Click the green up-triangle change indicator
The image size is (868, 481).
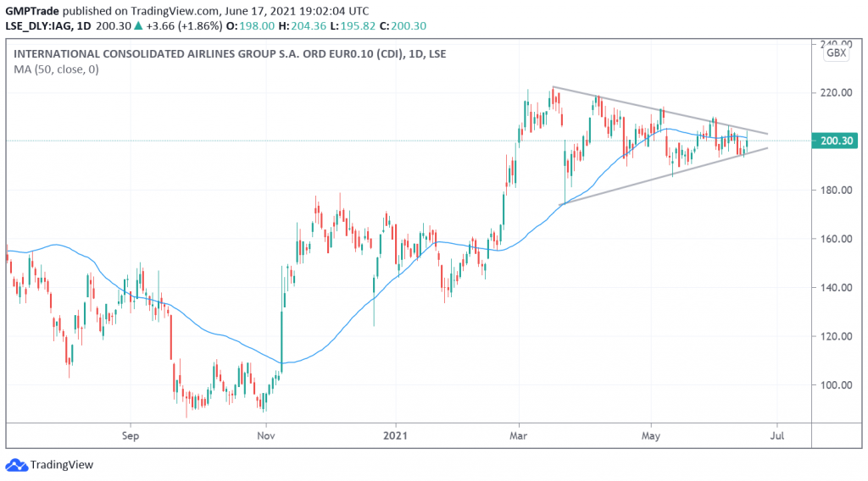point(138,25)
